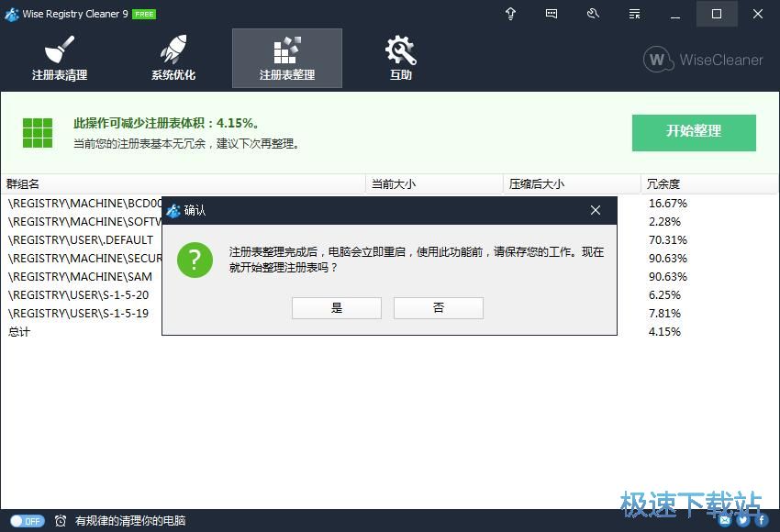This screenshot has height=532, width=780.
Task: Click the 16.67% redundancy value
Action: point(667,204)
